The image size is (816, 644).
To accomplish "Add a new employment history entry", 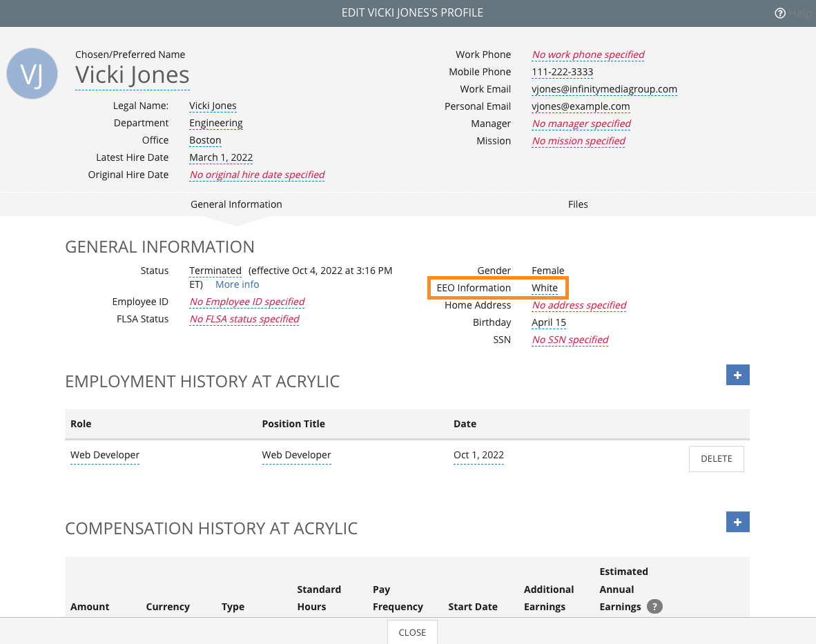I will click(x=737, y=375).
